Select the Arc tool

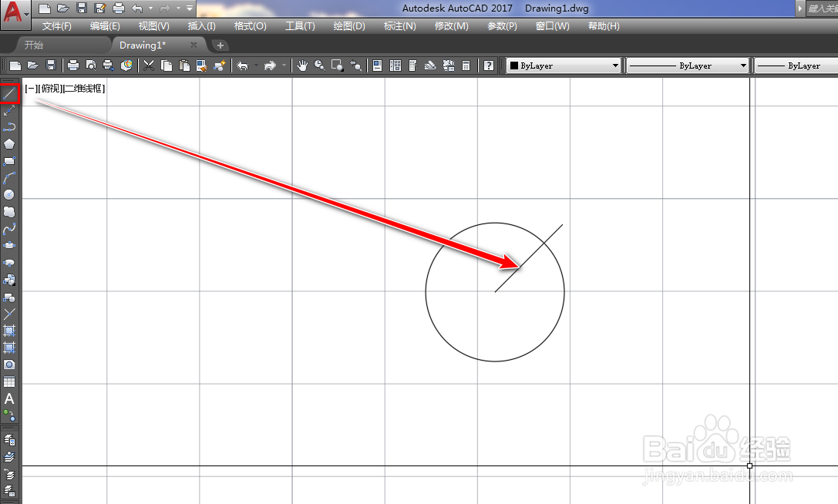(9, 178)
